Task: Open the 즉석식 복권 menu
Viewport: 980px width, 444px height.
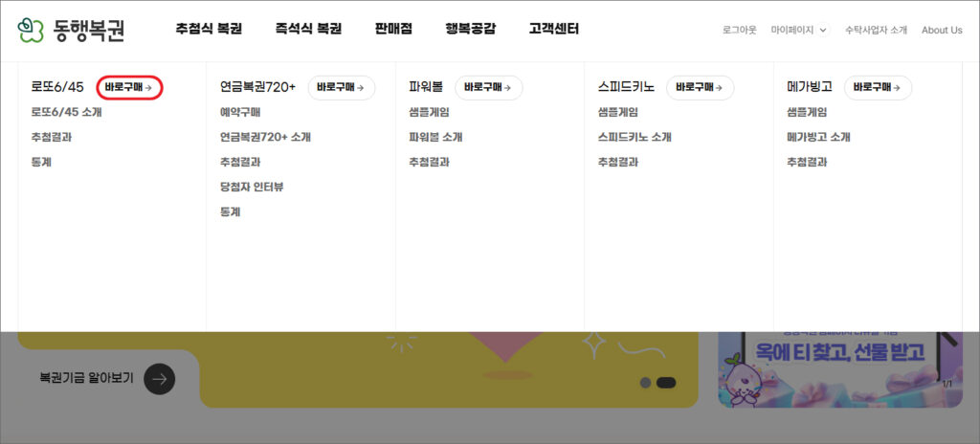Action: click(x=308, y=30)
